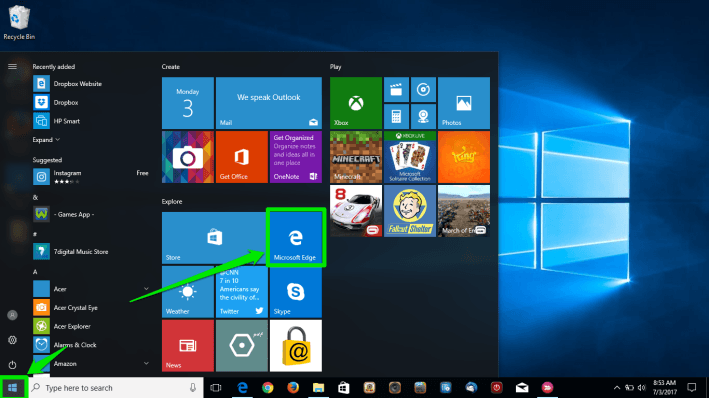Open the March of Empires tile

pyautogui.click(x=463, y=211)
